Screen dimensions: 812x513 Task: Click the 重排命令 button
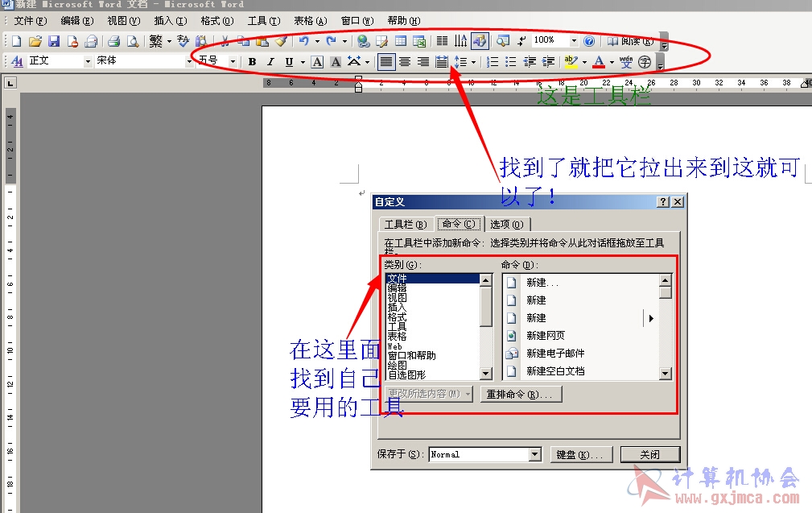click(521, 395)
